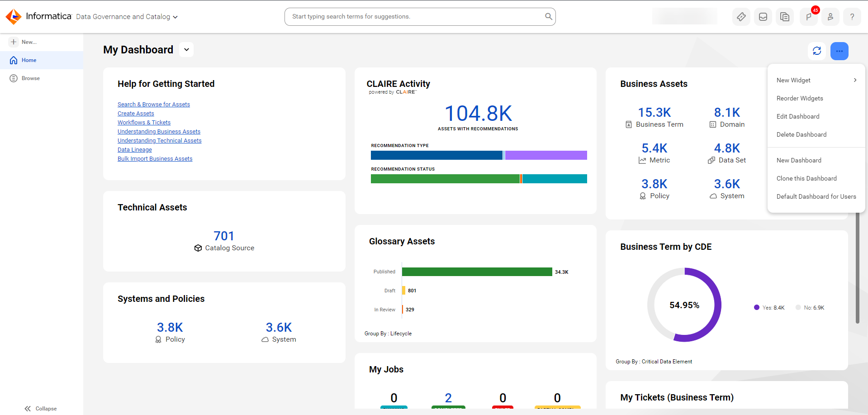
Task: Open the My Dashboard dropdown chevron
Action: (x=186, y=50)
